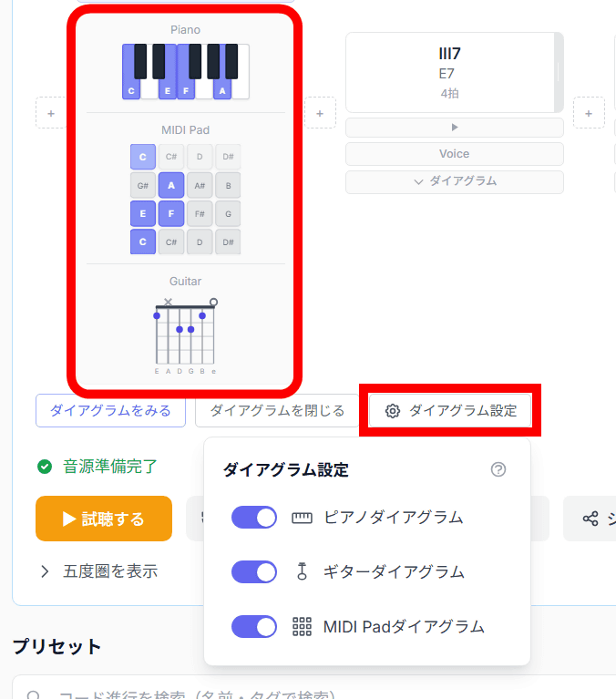The height and width of the screenshot is (699, 616).
Task: Expand 五度圏を表示 section
Action: (x=99, y=571)
